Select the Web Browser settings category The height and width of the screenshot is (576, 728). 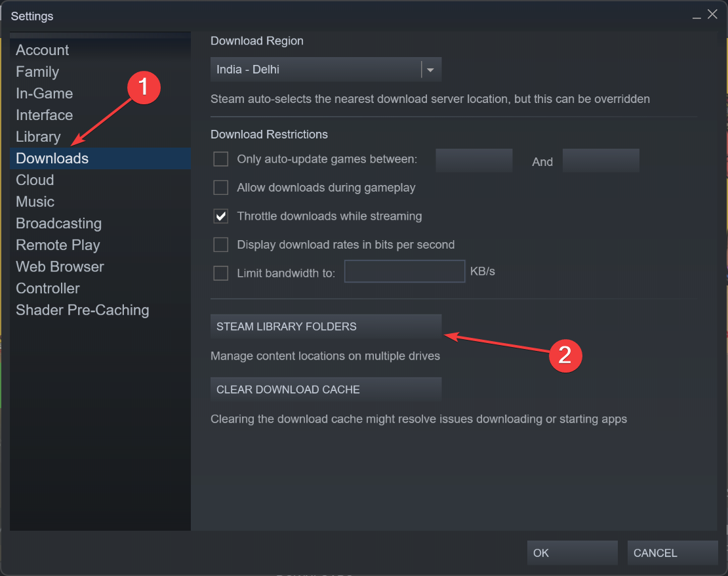(60, 266)
